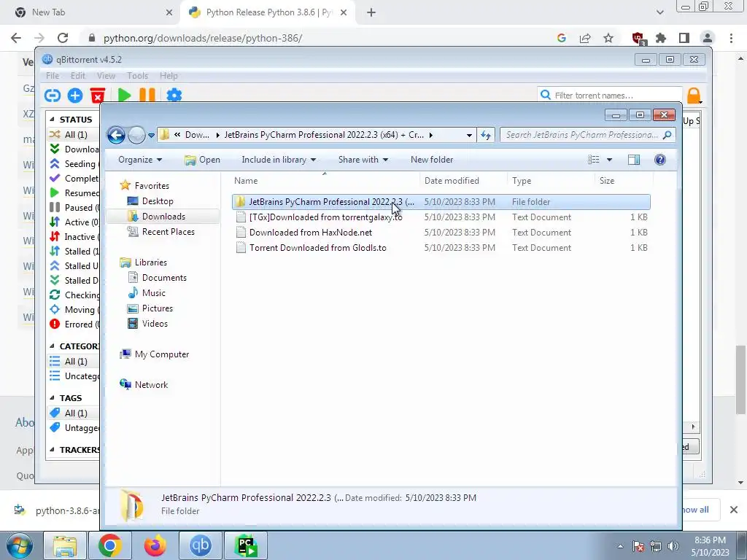Click Explorer forward navigation arrow
The width and height of the screenshot is (747, 560).
[136, 135]
